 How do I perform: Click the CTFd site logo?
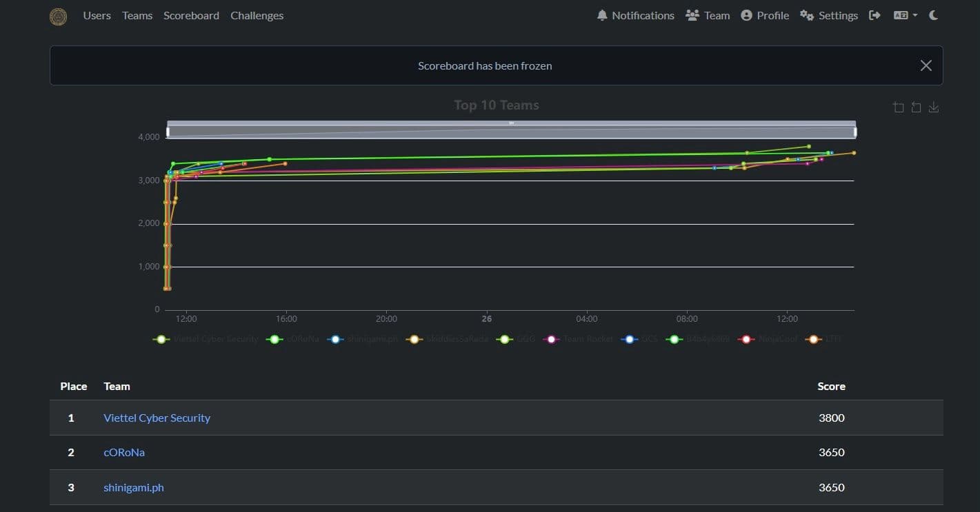coord(59,16)
